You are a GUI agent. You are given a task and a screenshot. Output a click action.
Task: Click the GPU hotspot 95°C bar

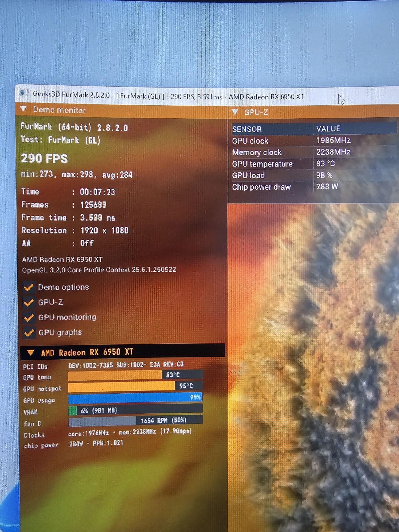[135, 386]
